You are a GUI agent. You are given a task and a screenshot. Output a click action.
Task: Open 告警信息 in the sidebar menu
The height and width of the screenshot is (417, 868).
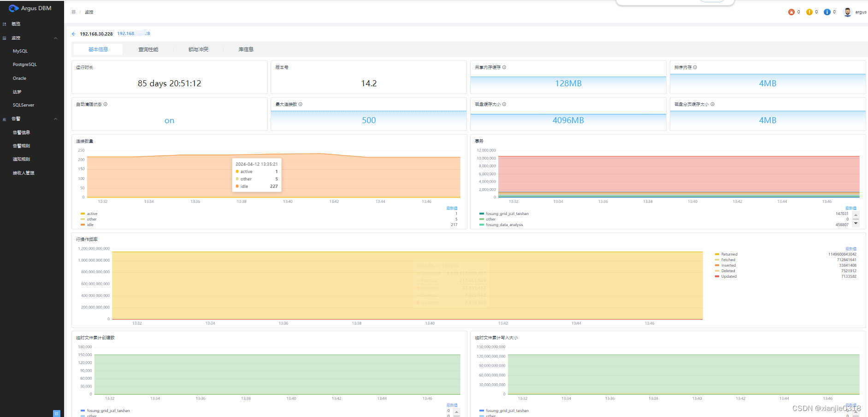tap(21, 132)
